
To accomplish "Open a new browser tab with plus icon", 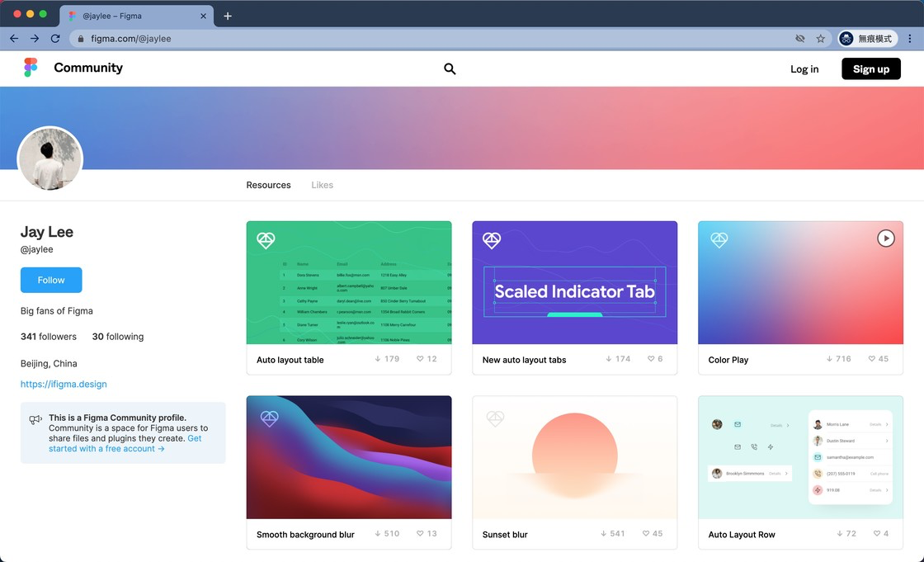I will pyautogui.click(x=228, y=16).
